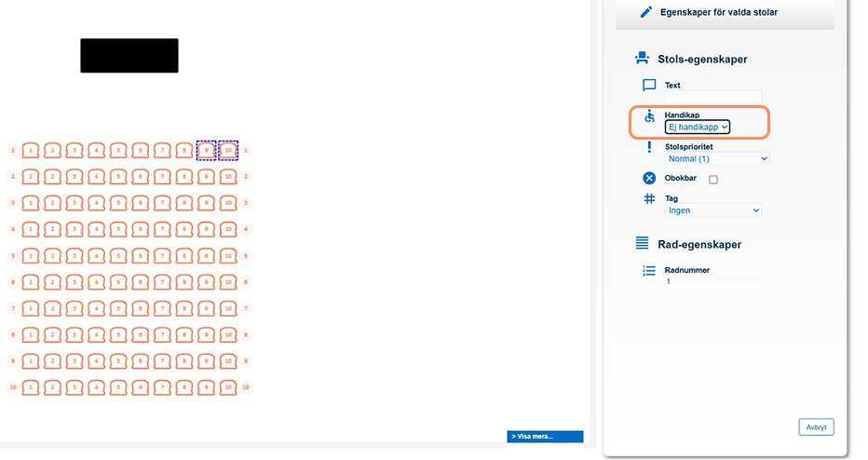The width and height of the screenshot is (868, 460).
Task: Click the Visa mera... button
Action: point(545,436)
